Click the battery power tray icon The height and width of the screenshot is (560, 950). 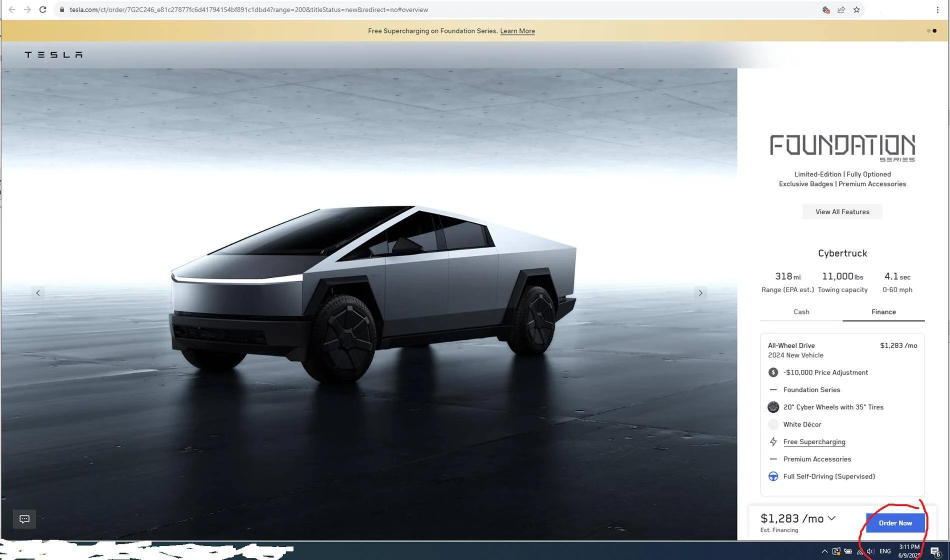coord(848,551)
